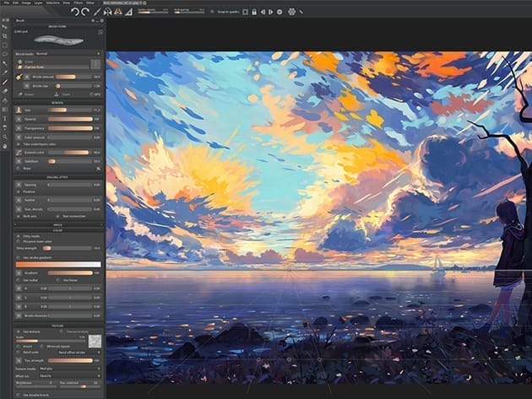The width and height of the screenshot is (532, 399).
Task: Click the Redo arrow in top toolbar
Action: click(86, 12)
